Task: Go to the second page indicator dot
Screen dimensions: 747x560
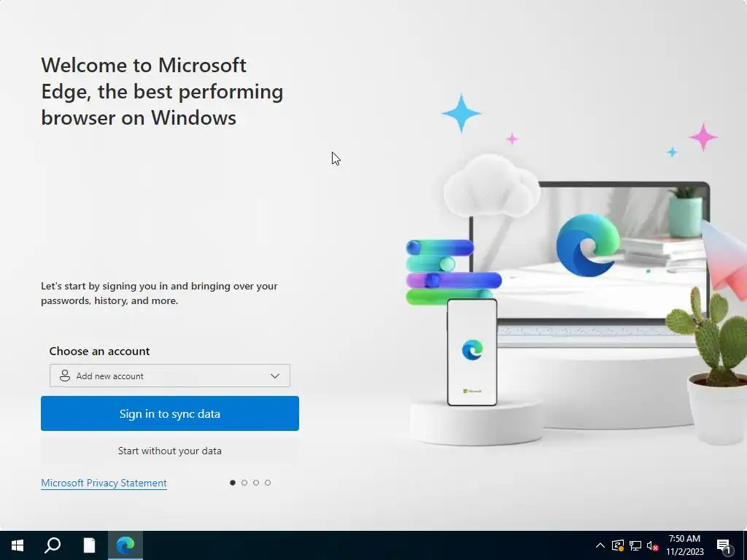Action: (244, 483)
